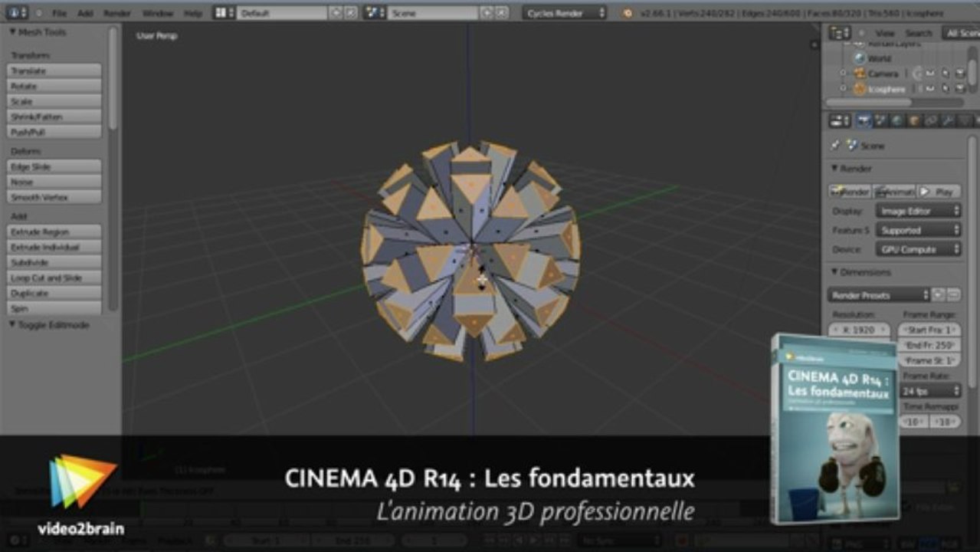Open the Cycles Render engine dropdown

[565, 13]
